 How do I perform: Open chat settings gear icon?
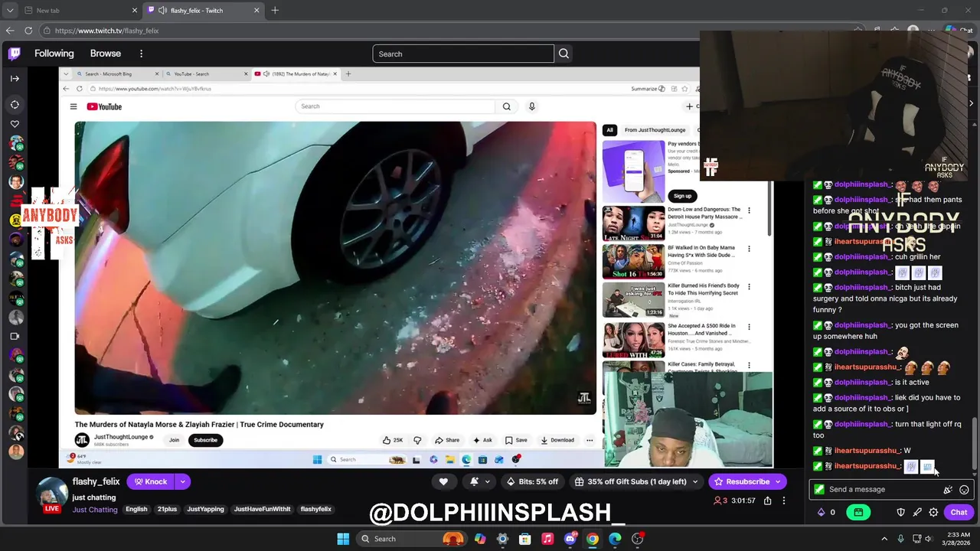click(933, 513)
